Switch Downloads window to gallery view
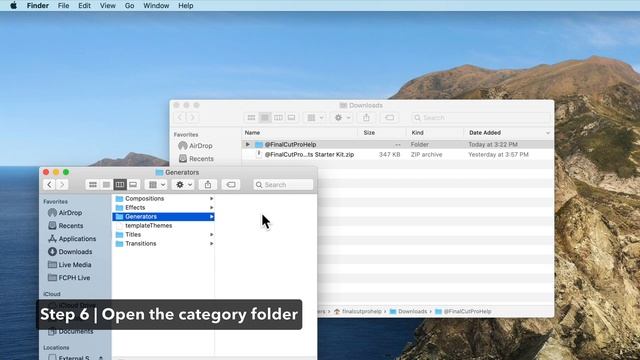The image size is (640, 360). coord(291,118)
